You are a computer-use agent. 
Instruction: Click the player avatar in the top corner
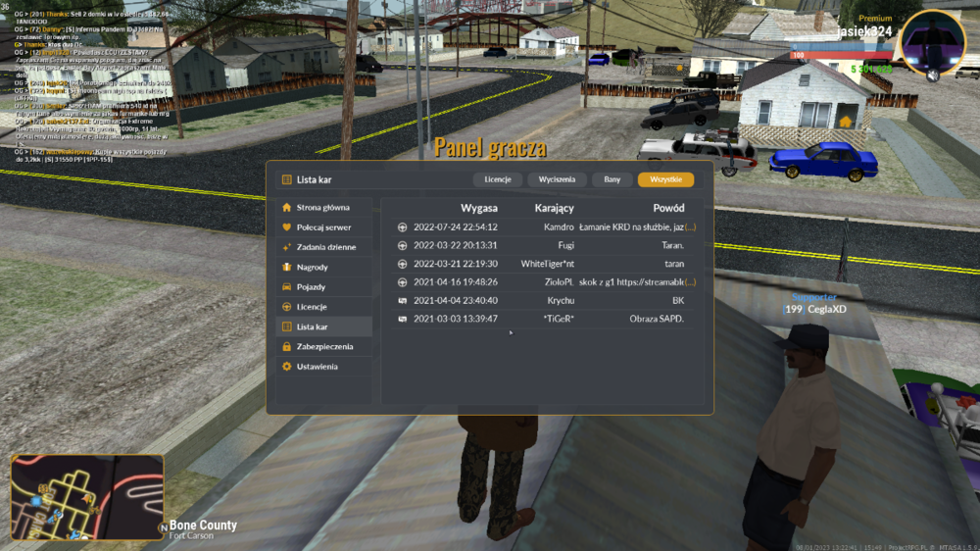tap(933, 42)
